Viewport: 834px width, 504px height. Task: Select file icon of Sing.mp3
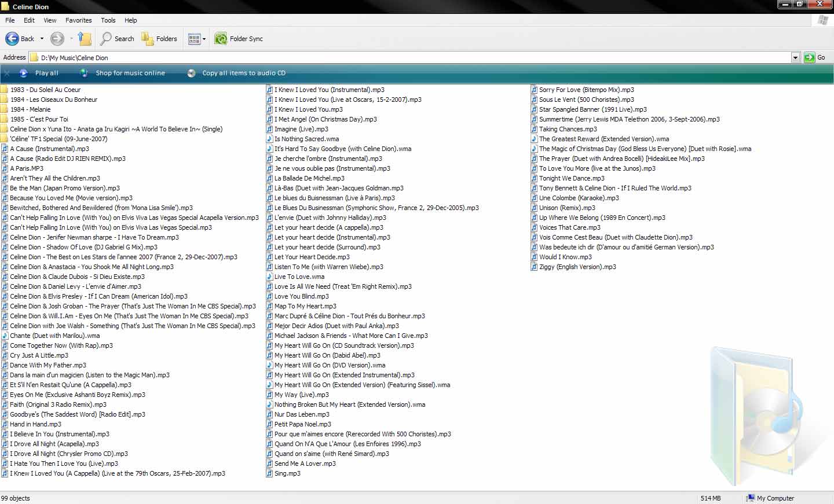pyautogui.click(x=269, y=473)
